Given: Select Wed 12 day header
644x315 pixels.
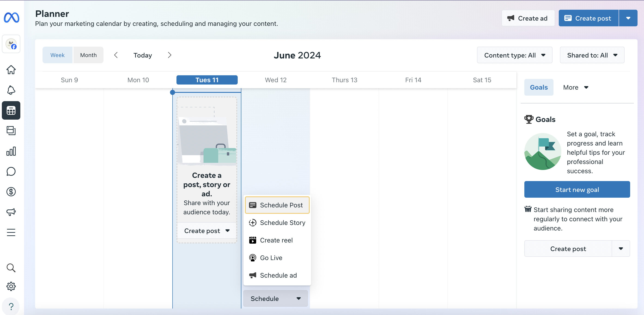Looking at the screenshot, I should click(x=276, y=80).
